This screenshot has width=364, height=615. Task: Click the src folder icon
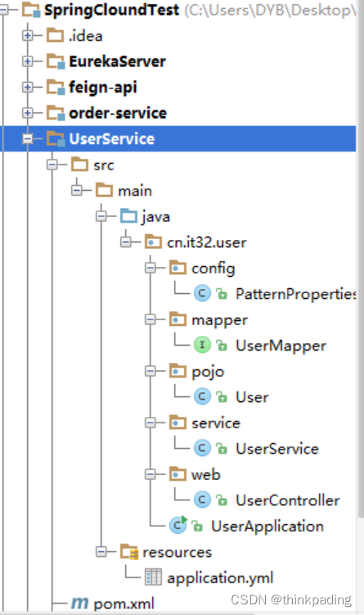(x=80, y=165)
